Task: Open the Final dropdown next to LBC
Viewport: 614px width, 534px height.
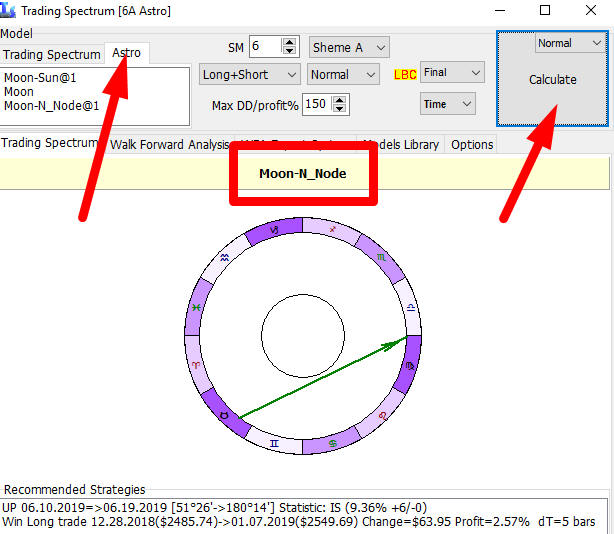Action: coord(451,72)
